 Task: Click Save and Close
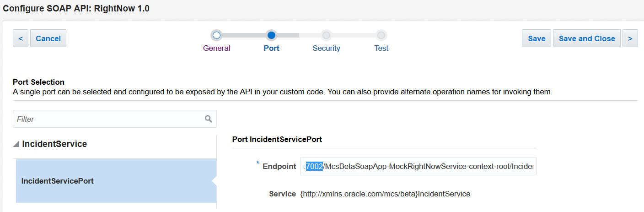[x=586, y=38]
